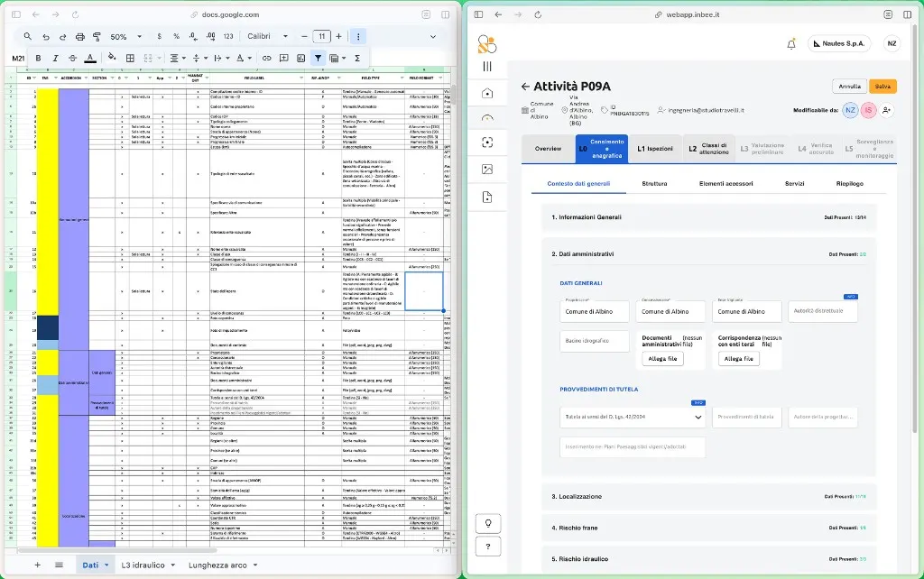
Task: Click the font size field showing 11
Action: [x=322, y=36]
